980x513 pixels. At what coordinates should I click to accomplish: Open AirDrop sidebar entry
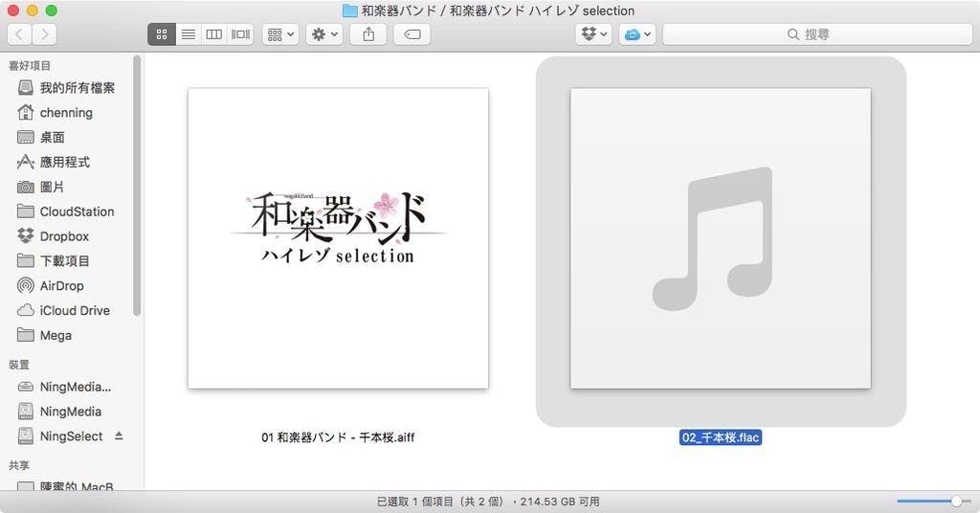[62, 285]
